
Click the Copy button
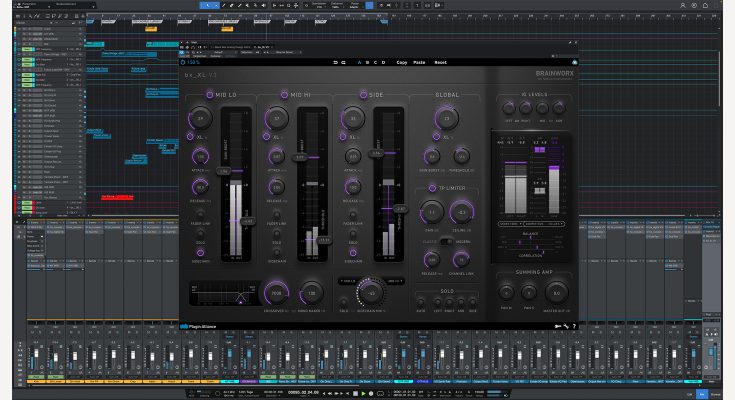click(401, 62)
